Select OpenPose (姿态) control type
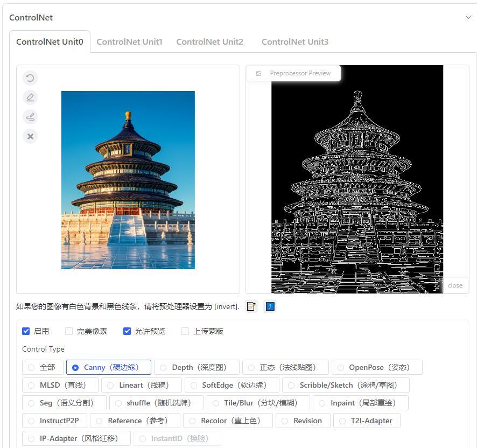The image size is (477, 448). [x=341, y=367]
